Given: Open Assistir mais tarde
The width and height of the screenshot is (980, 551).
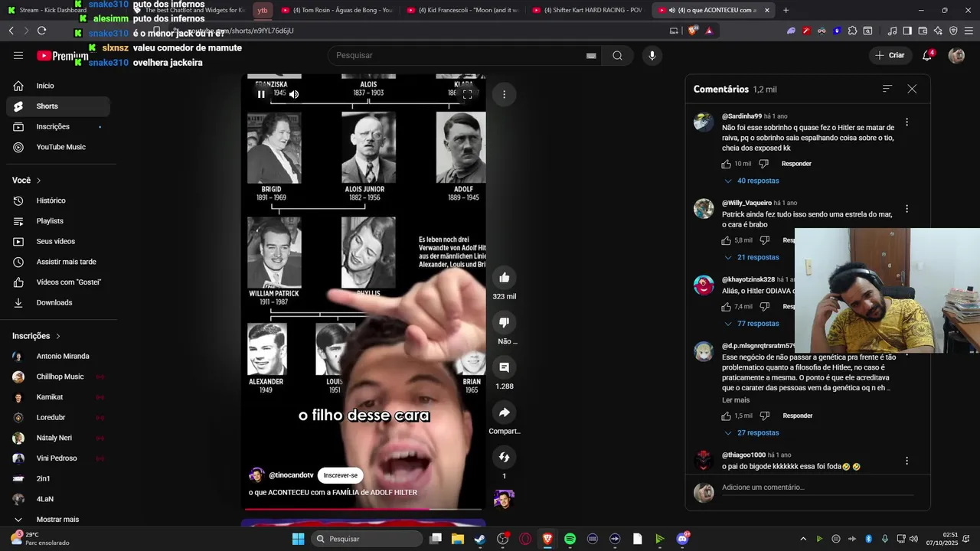Looking at the screenshot, I should 58,262.
